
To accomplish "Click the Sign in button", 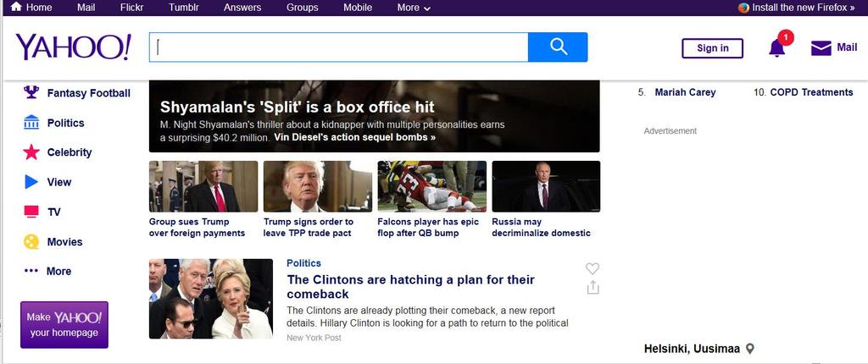I will (712, 48).
